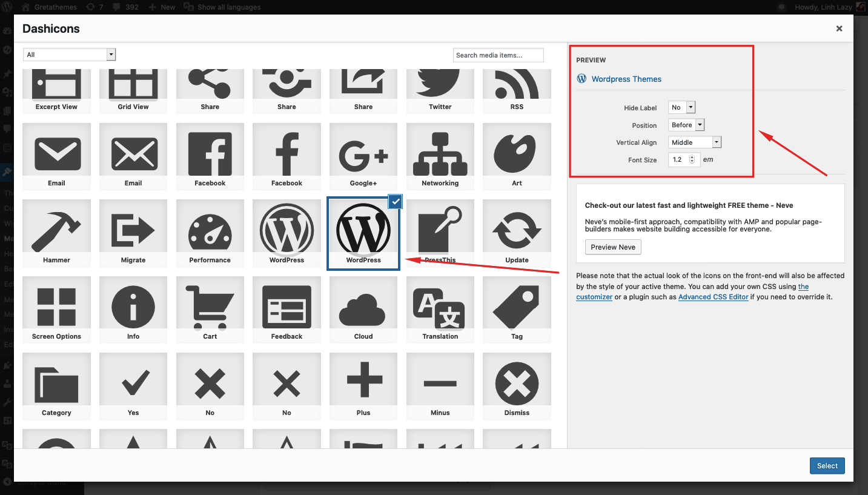The height and width of the screenshot is (495, 868).
Task: Adjust the Font Size stepper arrows
Action: [x=692, y=160]
